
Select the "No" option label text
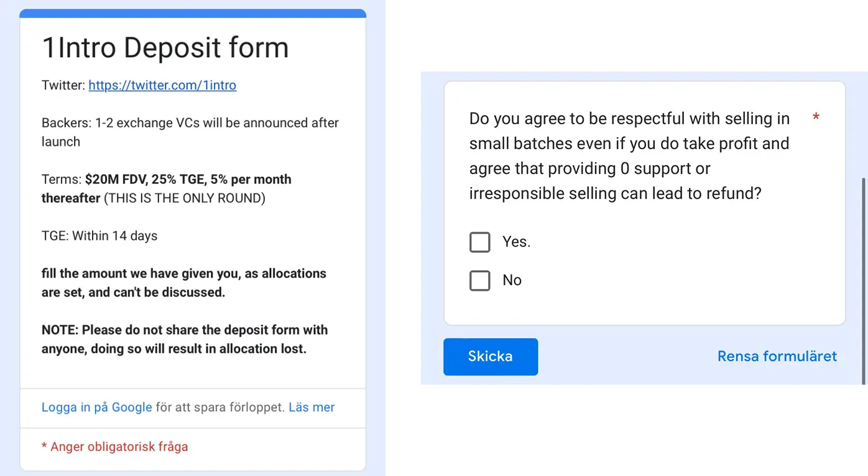click(x=512, y=281)
